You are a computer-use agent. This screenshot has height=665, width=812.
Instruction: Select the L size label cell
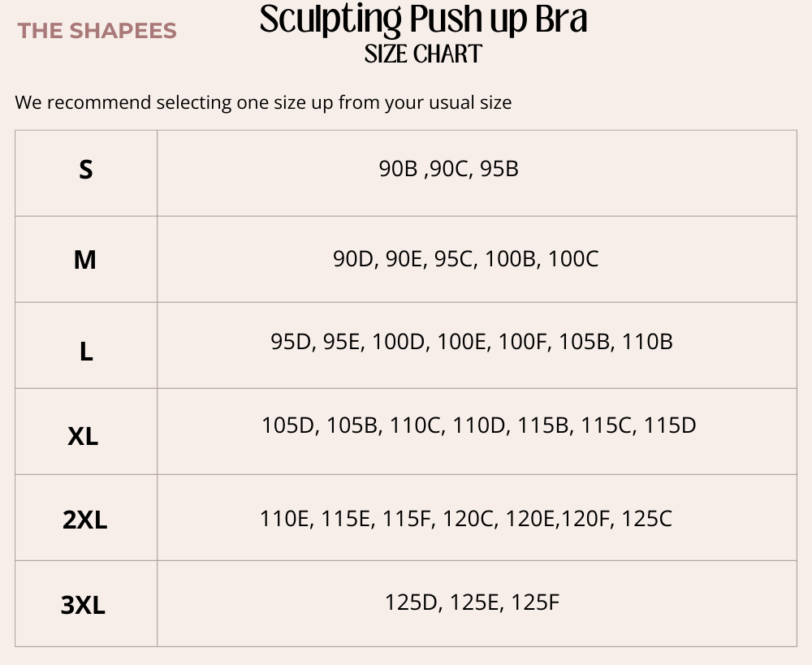86,345
